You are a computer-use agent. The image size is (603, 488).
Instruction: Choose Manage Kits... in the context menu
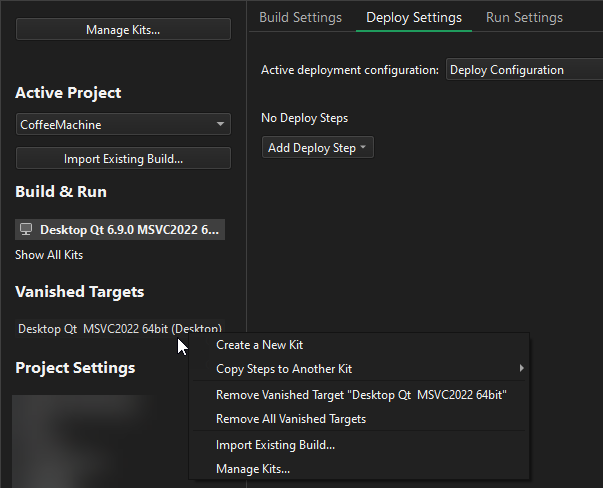pyautogui.click(x=252, y=468)
